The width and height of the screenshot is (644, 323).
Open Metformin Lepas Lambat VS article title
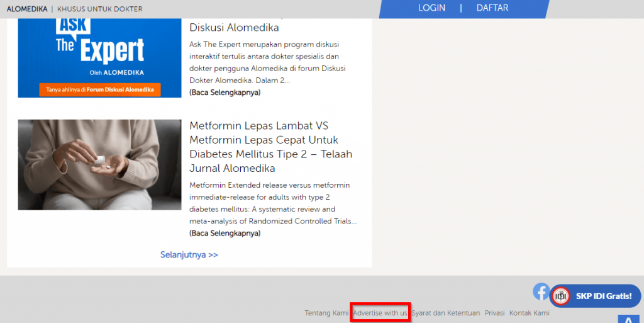(271, 147)
